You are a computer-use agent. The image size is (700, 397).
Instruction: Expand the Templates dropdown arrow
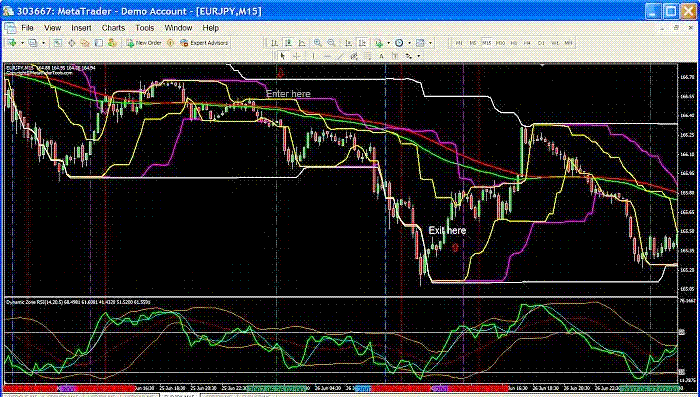click(x=430, y=43)
